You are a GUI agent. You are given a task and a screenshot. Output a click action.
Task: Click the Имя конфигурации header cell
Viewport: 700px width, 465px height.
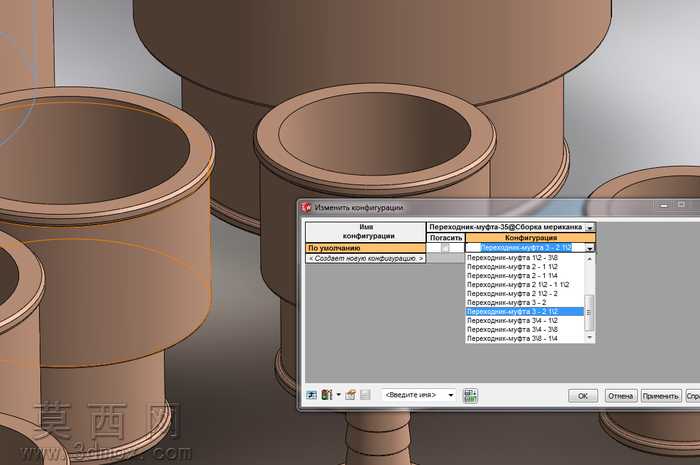point(366,232)
